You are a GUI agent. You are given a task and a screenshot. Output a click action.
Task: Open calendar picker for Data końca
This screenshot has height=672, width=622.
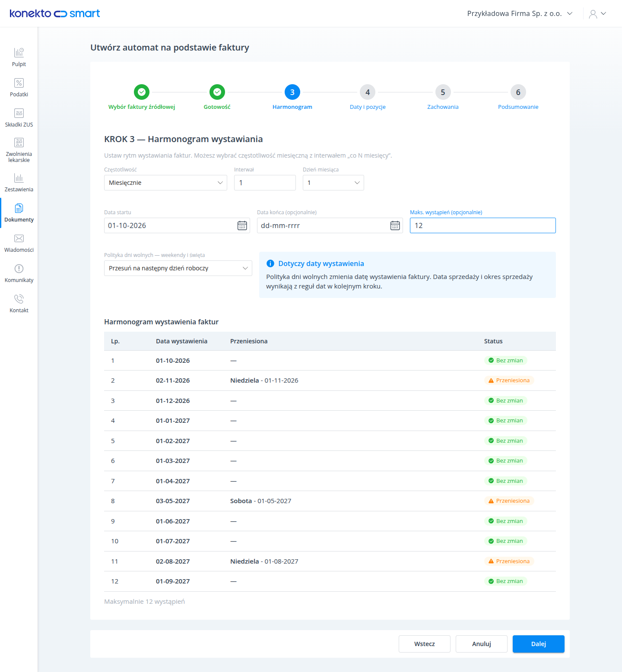click(395, 225)
